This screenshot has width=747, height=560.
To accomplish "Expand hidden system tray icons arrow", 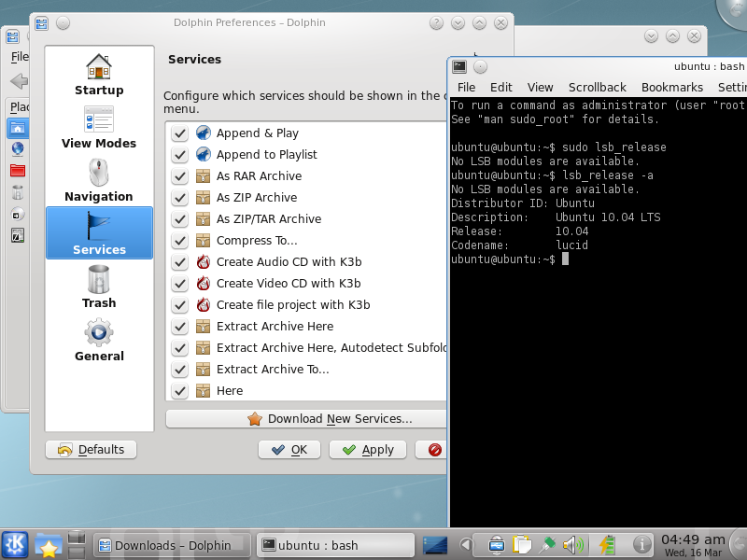I will click(467, 544).
